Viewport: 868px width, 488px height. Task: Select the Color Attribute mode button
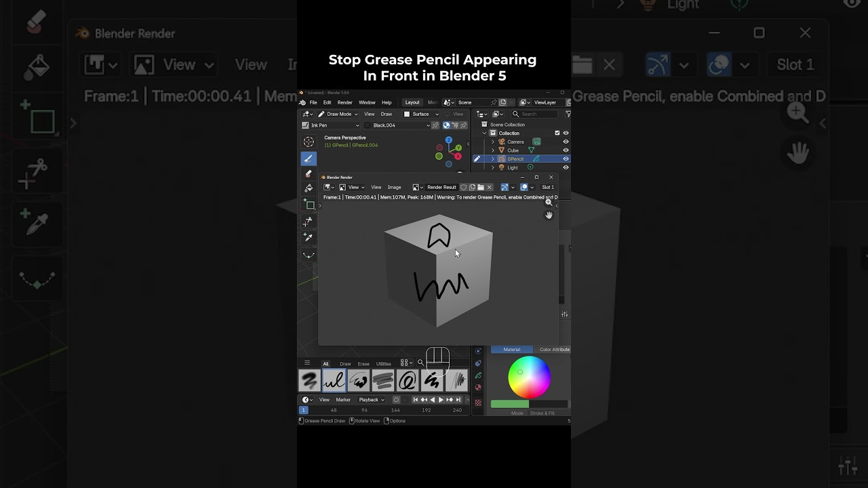553,350
